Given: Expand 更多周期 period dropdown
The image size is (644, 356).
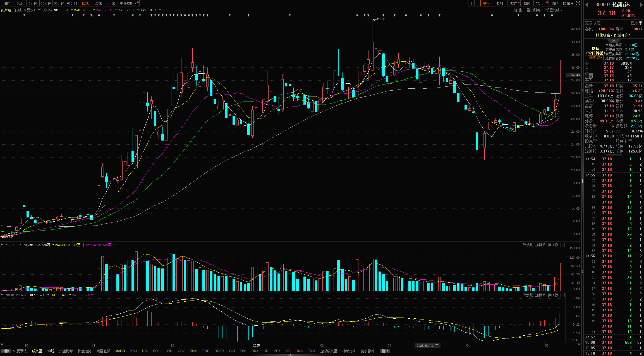Looking at the screenshot, I should click(128, 3).
